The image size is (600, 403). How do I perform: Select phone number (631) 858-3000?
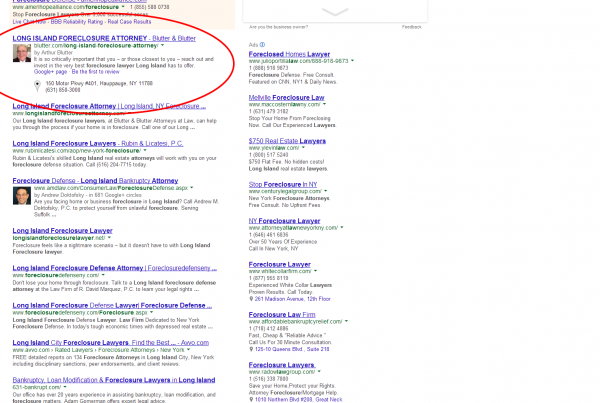pos(63,90)
